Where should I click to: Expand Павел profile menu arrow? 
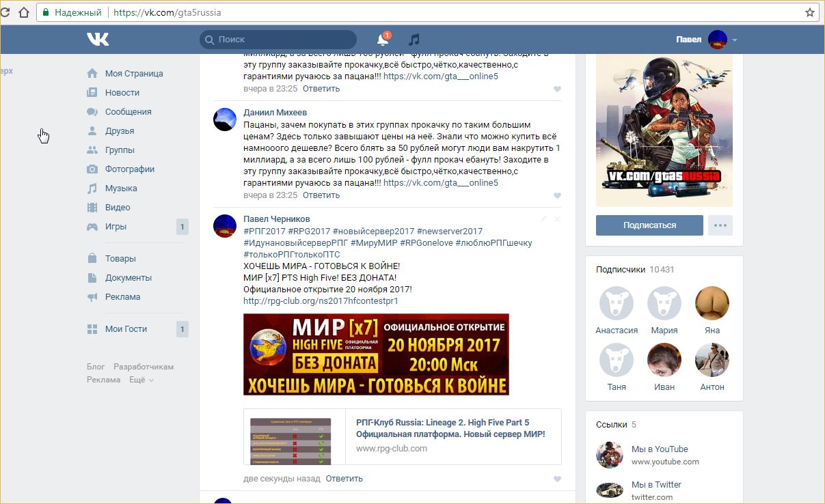(735, 40)
